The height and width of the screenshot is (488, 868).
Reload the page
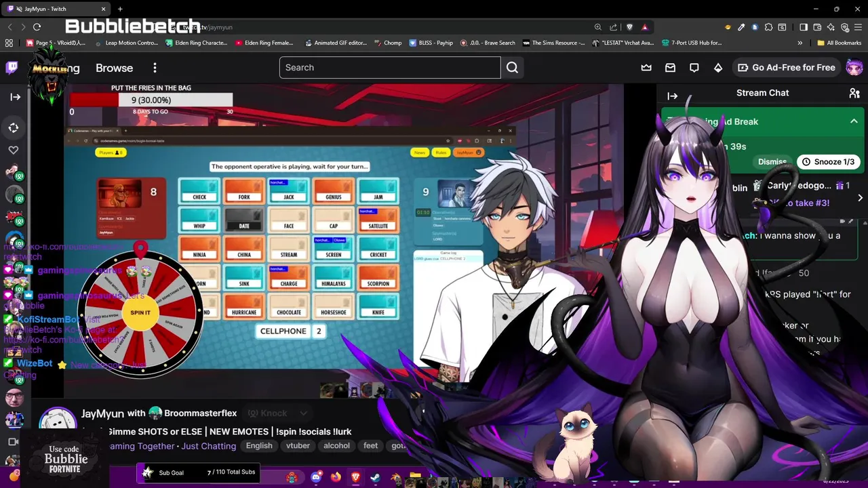click(x=37, y=27)
